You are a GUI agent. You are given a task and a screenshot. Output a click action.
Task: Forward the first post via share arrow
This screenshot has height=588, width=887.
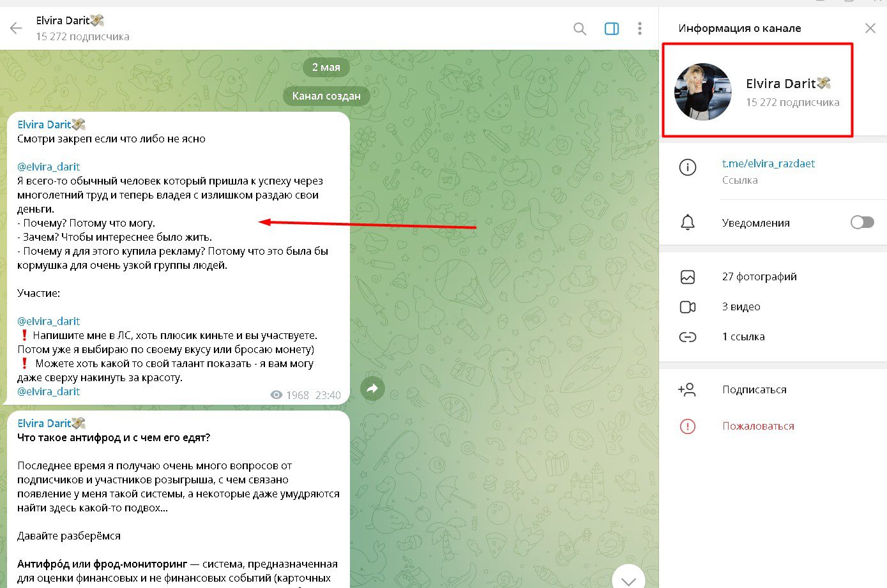(372, 388)
